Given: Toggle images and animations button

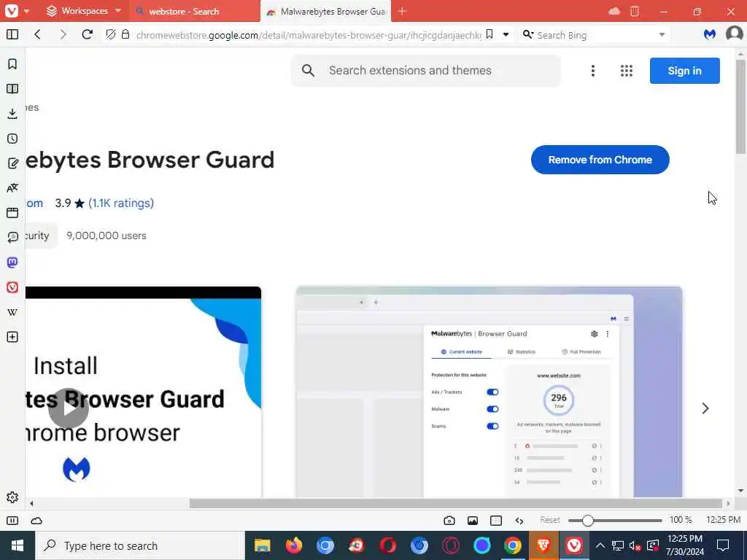Looking at the screenshot, I should 473,521.
